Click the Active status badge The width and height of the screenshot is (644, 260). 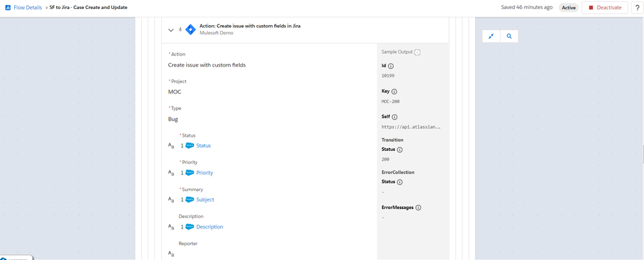point(569,7)
